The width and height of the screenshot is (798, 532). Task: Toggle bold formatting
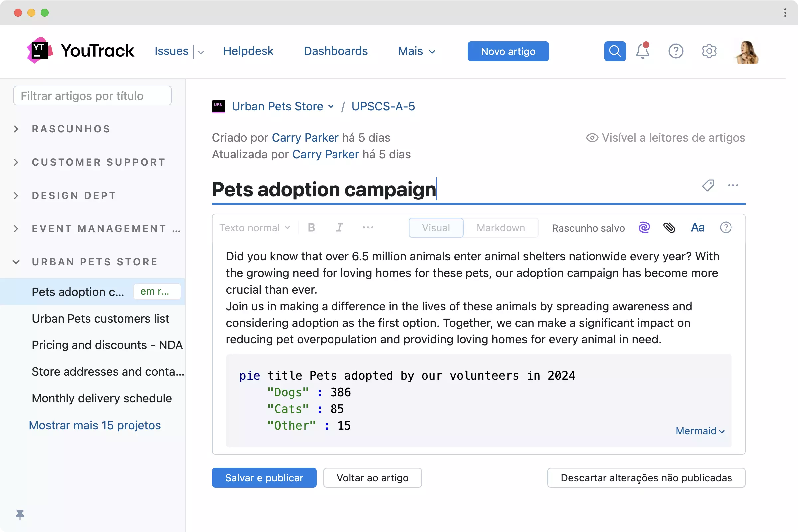tap(311, 228)
